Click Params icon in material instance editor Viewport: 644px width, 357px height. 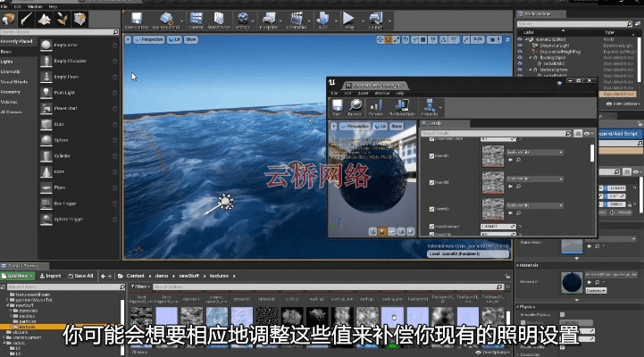(x=375, y=107)
